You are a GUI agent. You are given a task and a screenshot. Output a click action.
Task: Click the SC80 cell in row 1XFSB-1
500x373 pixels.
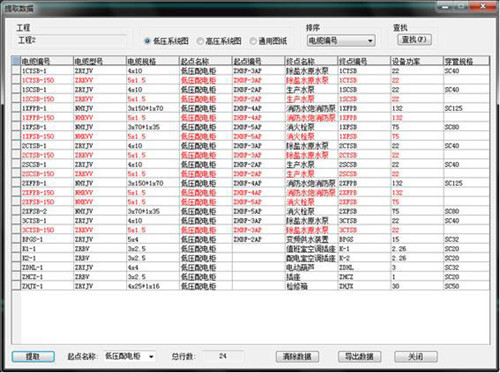(x=466, y=127)
